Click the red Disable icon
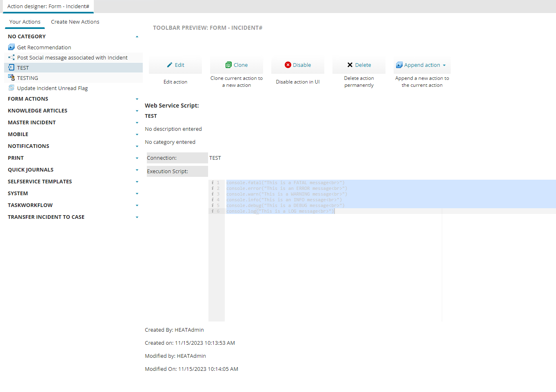The height and width of the screenshot is (392, 556). (x=288, y=65)
